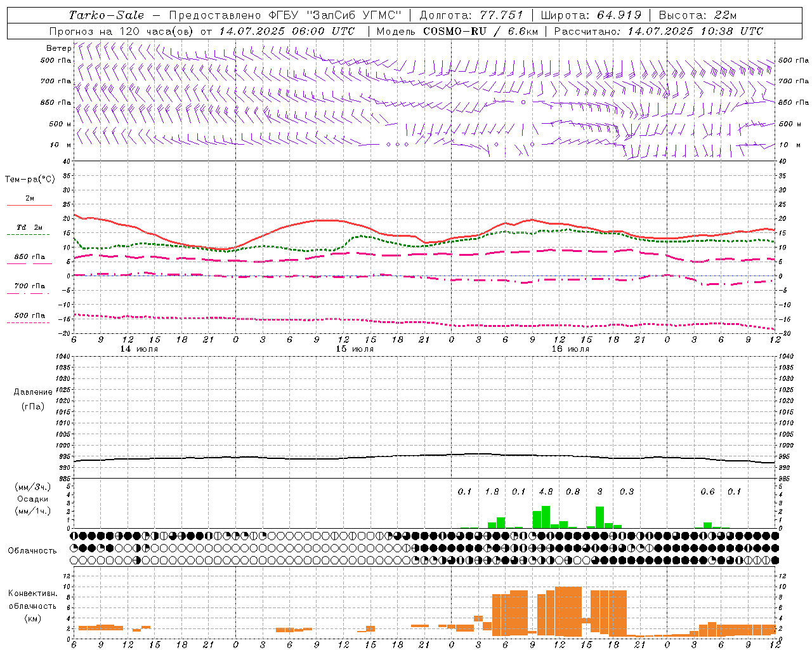Image resolution: width=812 pixels, height=650 pixels.
Task: Select the "Облачность" cloud cover label
Action: click(x=32, y=550)
